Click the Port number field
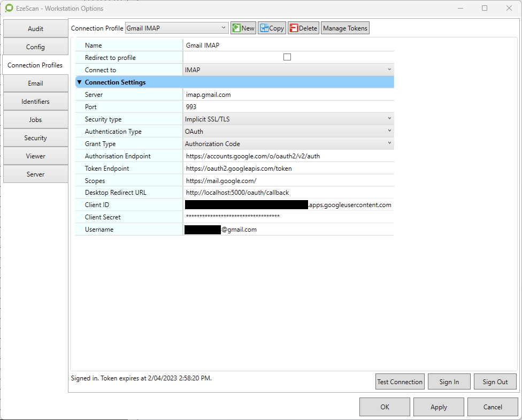The image size is (522, 420). 288,107
